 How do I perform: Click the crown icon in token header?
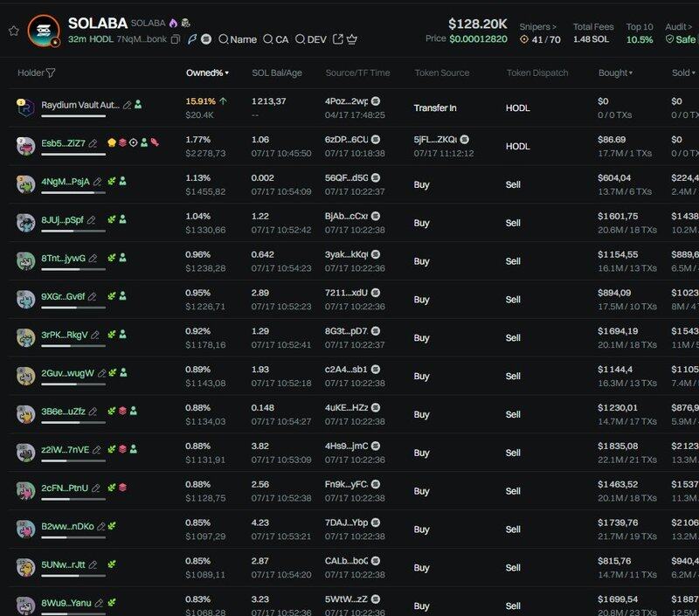(x=352, y=39)
